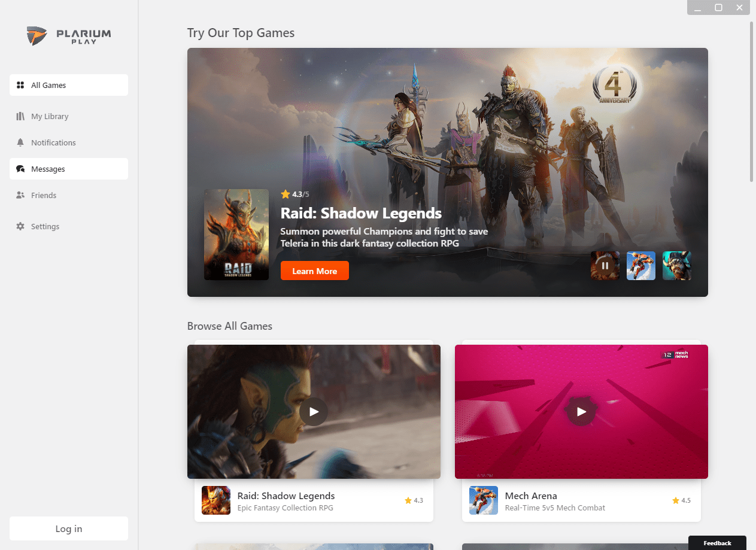
Task: Click the My Library books icon
Action: tap(20, 116)
